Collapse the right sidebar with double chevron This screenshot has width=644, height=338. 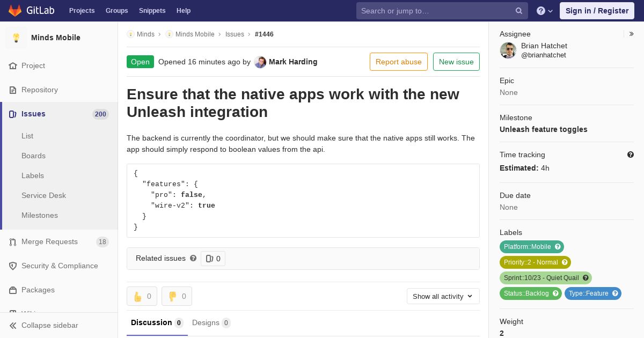click(632, 34)
